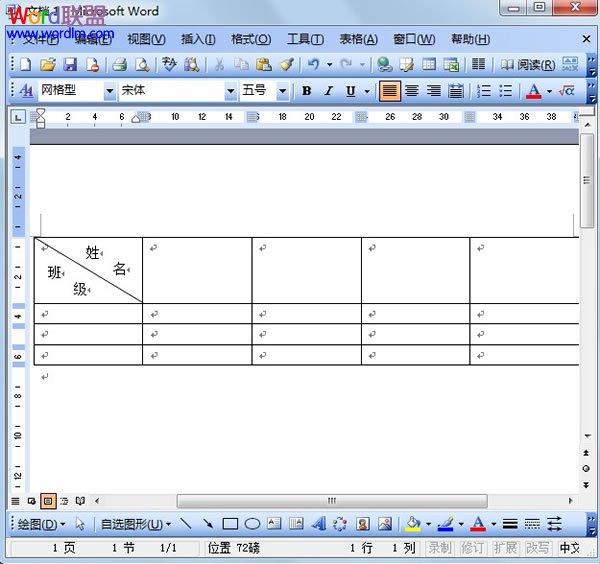Open the underline style dropdown arrow
Image resolution: width=600 pixels, height=564 pixels.
click(x=367, y=91)
